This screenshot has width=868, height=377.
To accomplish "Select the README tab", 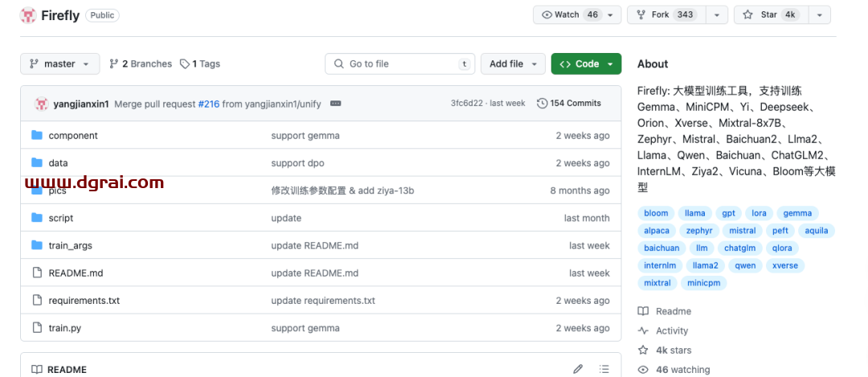I will pos(59,369).
